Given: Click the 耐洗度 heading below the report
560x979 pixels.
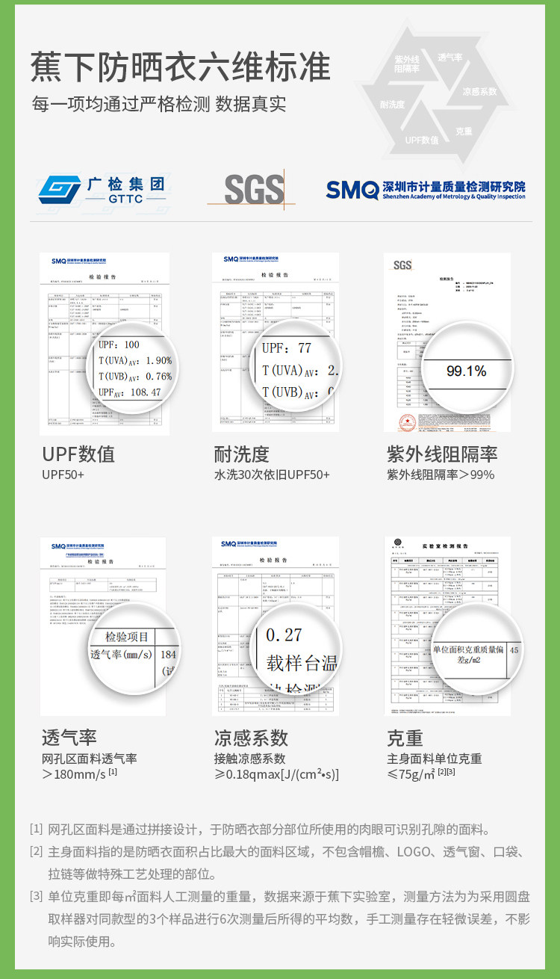Looking at the screenshot, I should (241, 454).
